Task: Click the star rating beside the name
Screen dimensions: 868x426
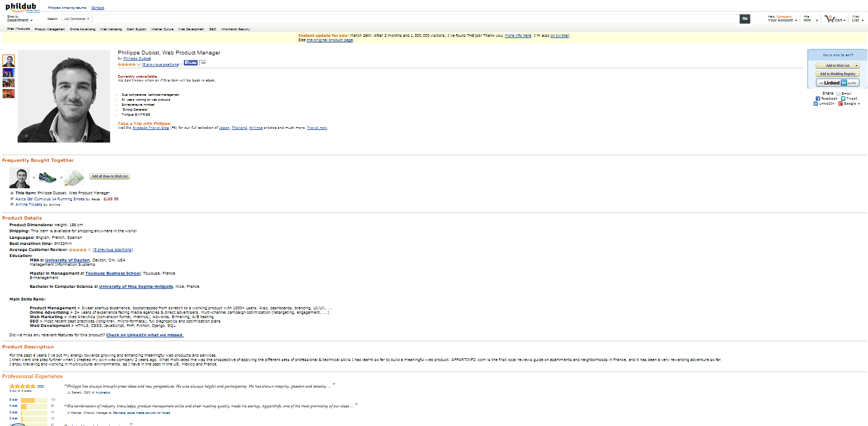Action: pyautogui.click(x=127, y=64)
